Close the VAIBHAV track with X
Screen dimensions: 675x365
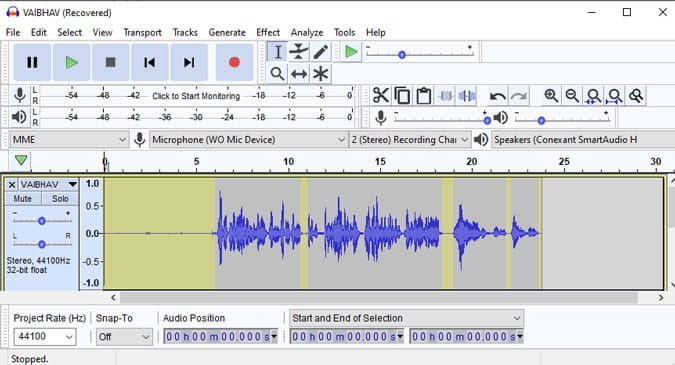pyautogui.click(x=12, y=185)
